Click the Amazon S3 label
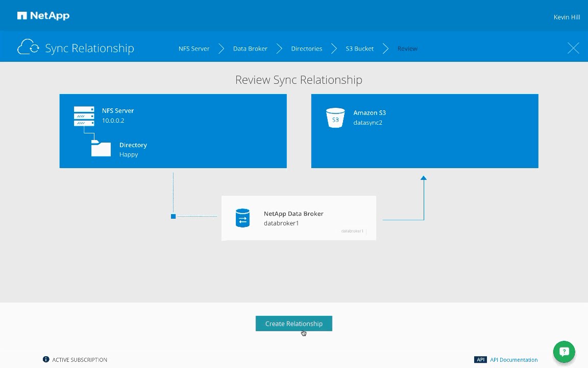The image size is (588, 368). 370,112
